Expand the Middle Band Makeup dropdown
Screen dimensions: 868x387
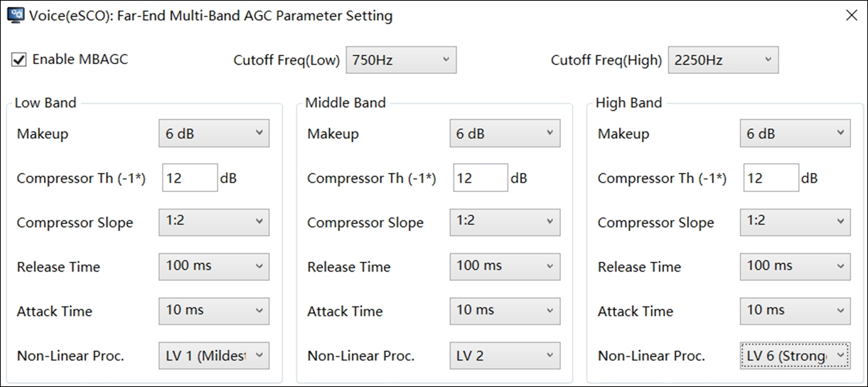(504, 134)
